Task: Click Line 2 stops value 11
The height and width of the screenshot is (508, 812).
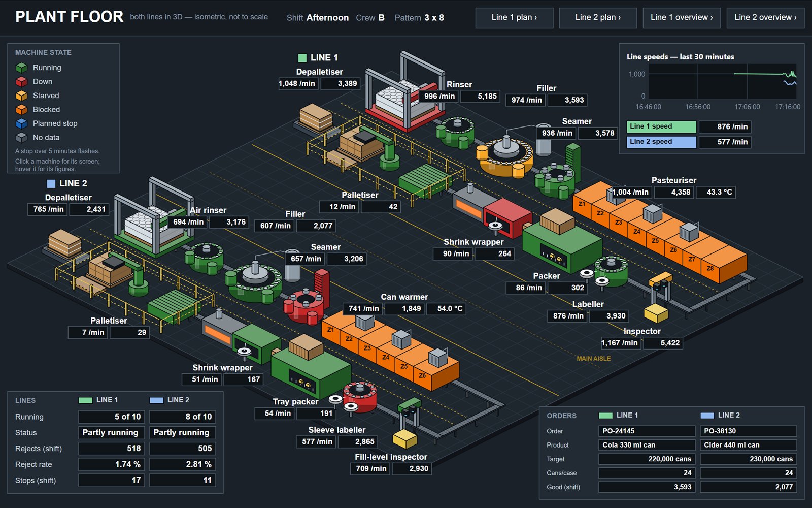Action: (x=183, y=480)
